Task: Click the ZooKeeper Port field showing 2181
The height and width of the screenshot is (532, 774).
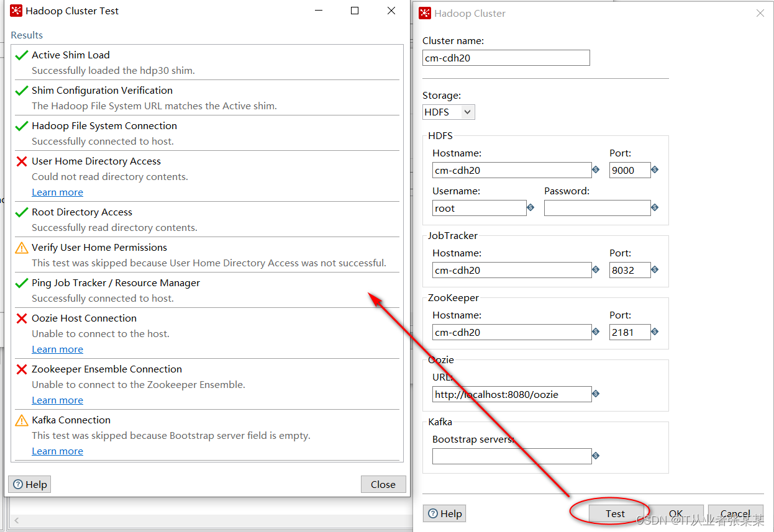Action: click(x=630, y=332)
